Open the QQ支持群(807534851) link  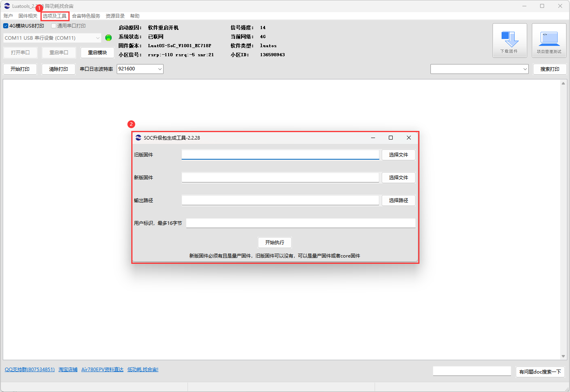[29, 370]
